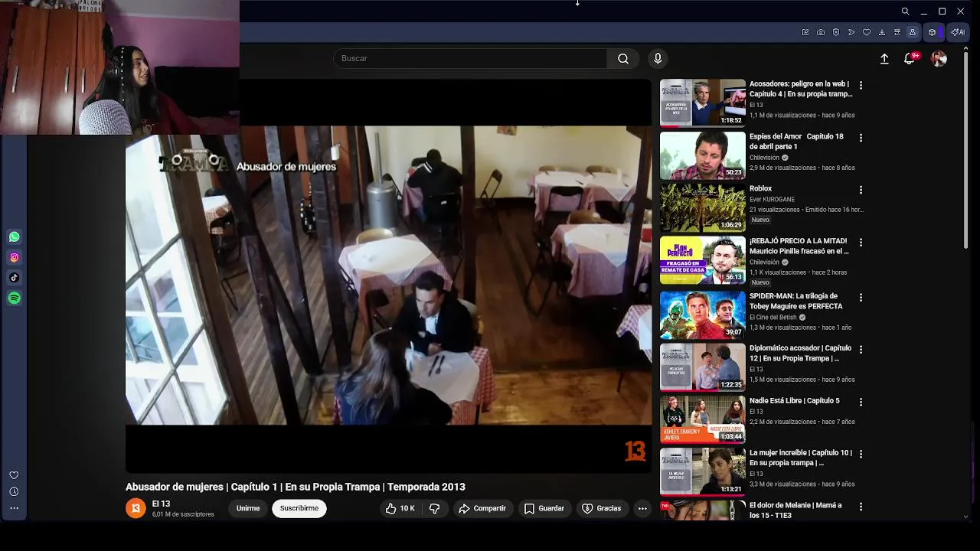
Task: Open SPIDER-MAN trilogía video title
Action: point(795,301)
